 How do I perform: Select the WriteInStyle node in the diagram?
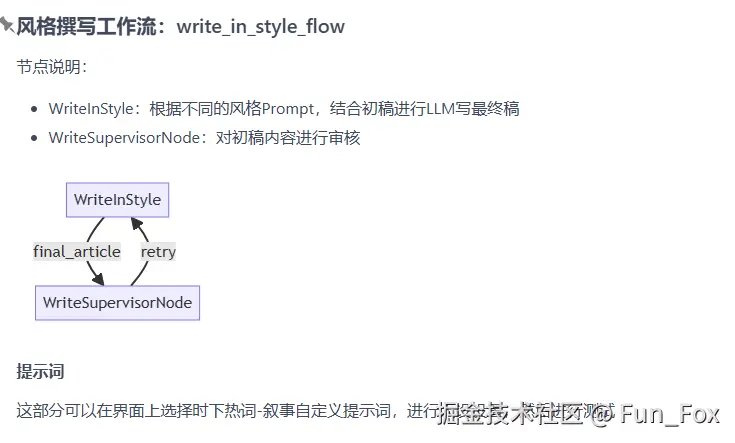117,200
